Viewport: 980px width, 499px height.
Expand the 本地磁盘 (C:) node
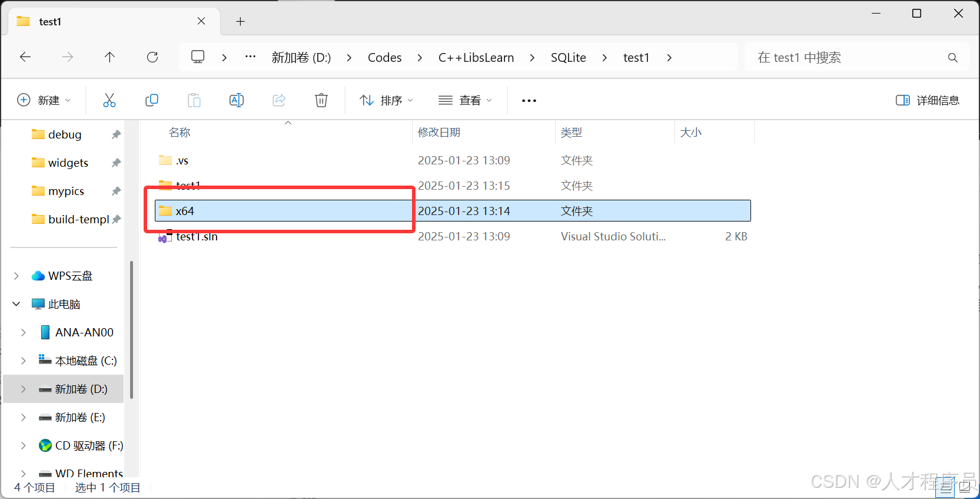pos(24,361)
